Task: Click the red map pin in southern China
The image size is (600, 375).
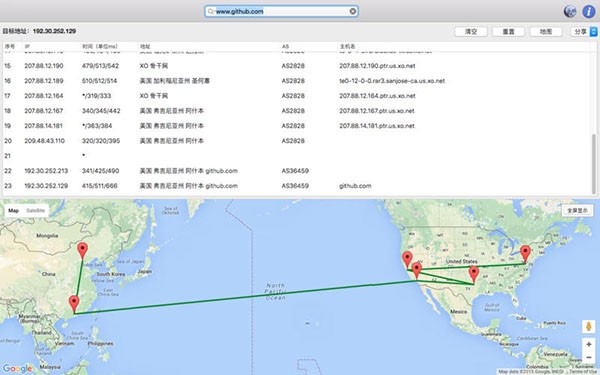Action: (74, 304)
